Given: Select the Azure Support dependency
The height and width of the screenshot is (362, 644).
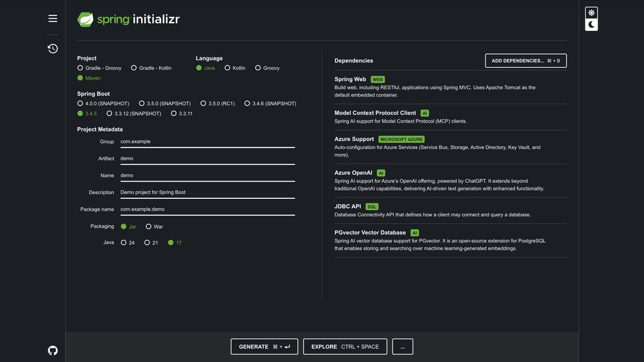Looking at the screenshot, I should coord(450,147).
